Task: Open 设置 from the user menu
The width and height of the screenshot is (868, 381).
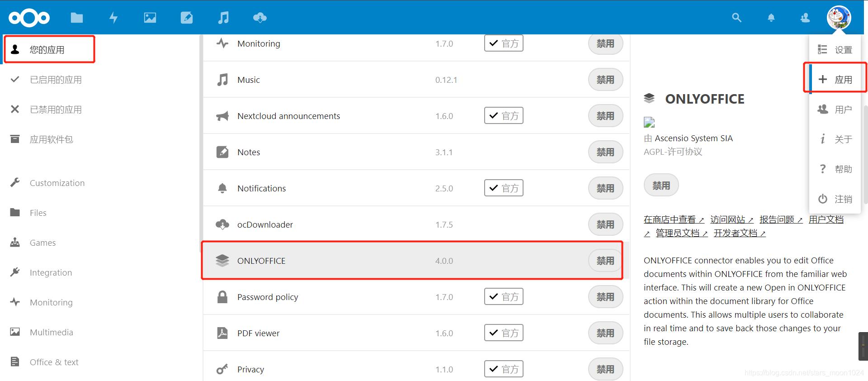Action: [836, 50]
